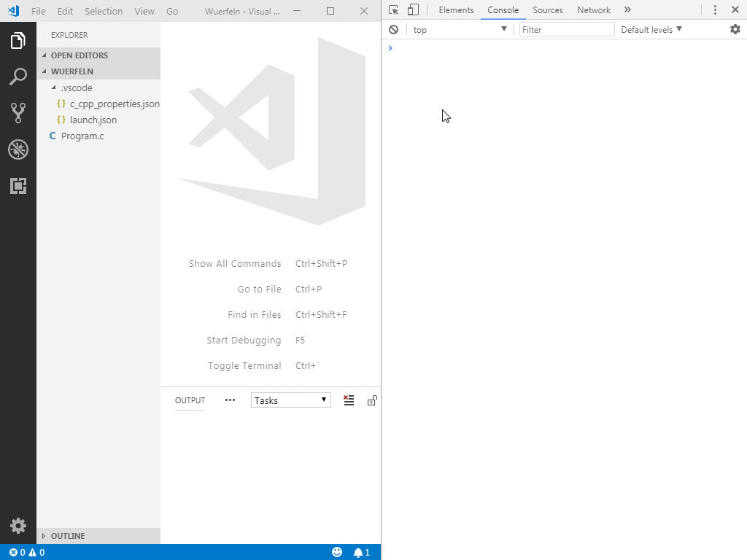Open the Tasks channel dropdown

(290, 400)
